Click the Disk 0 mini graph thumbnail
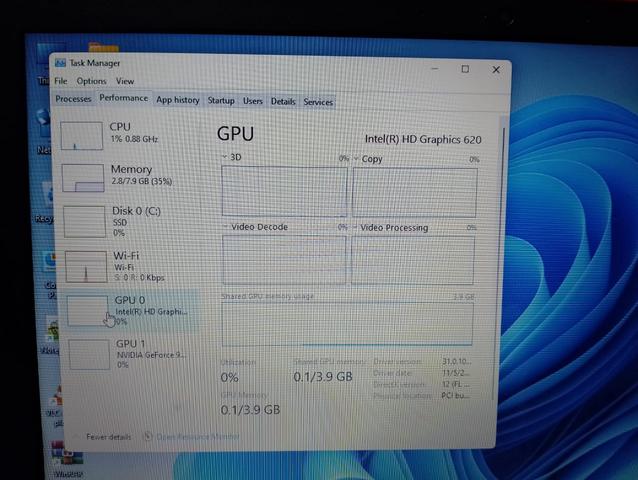Screen dimensions: 638x480 click(x=85, y=222)
